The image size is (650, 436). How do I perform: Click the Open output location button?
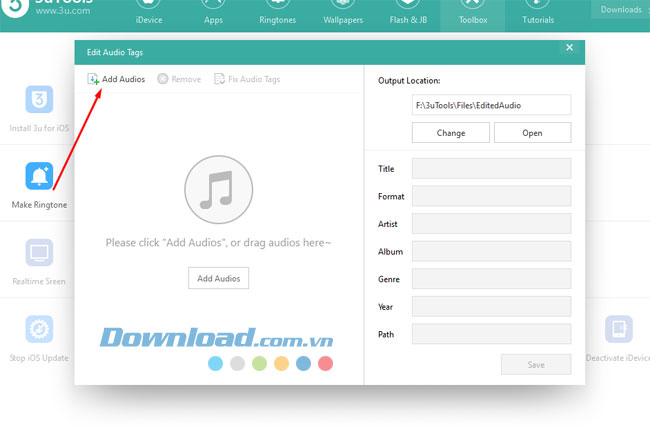pyautogui.click(x=532, y=133)
